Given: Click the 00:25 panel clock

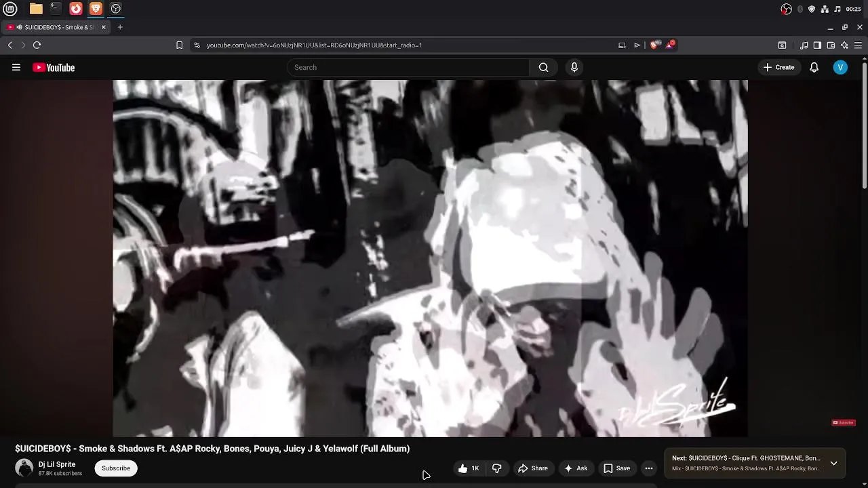Looking at the screenshot, I should pyautogui.click(x=853, y=9).
